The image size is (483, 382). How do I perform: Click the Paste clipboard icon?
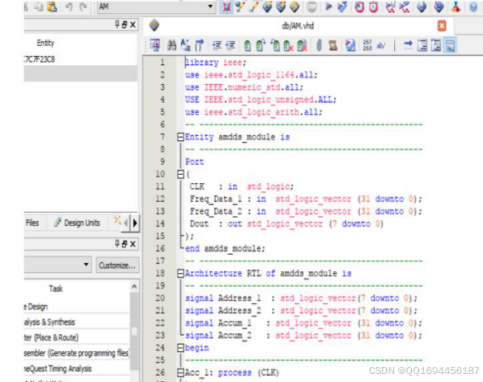point(52,7)
